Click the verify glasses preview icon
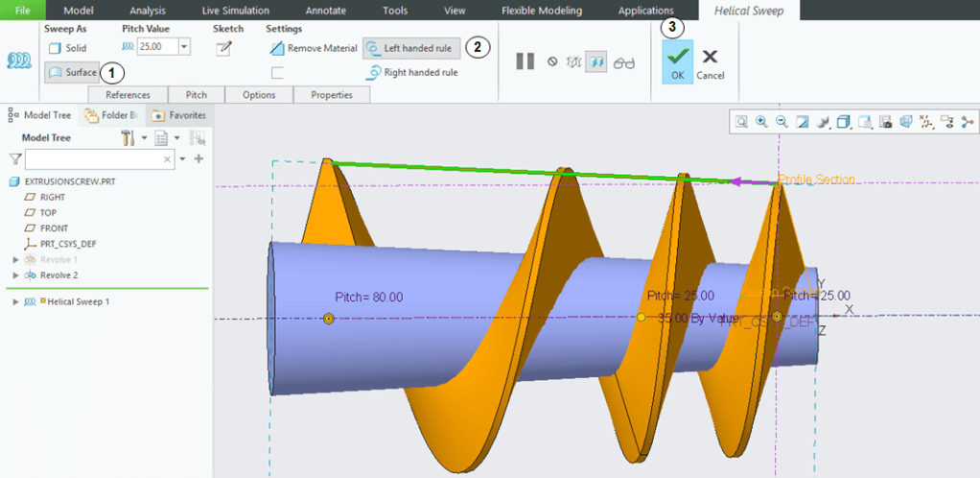The image size is (980, 478). pyautogui.click(x=624, y=62)
